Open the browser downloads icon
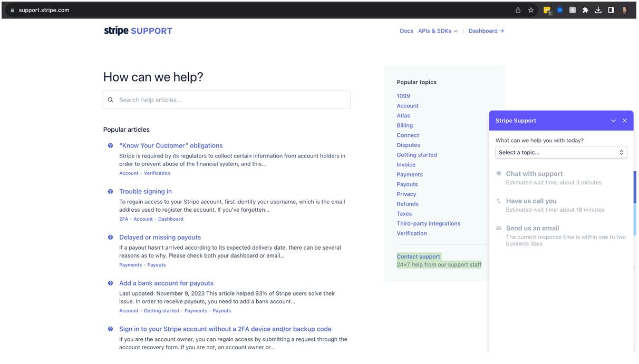The width and height of the screenshot is (639, 364). click(x=598, y=10)
